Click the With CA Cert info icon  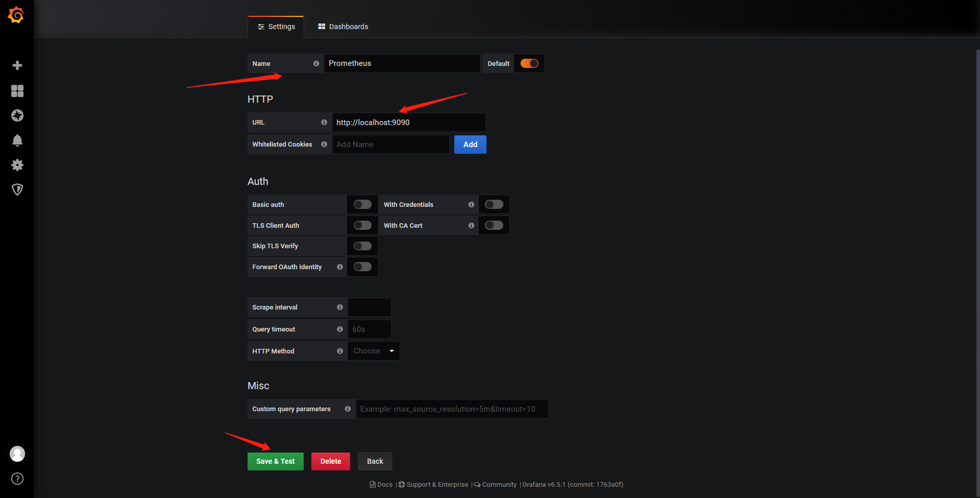click(x=471, y=226)
